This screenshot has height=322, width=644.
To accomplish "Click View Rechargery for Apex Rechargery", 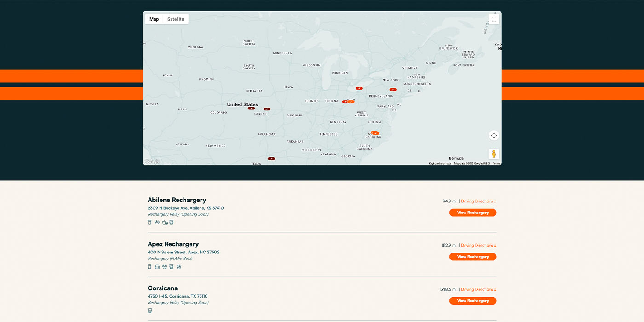I will click(473, 257).
